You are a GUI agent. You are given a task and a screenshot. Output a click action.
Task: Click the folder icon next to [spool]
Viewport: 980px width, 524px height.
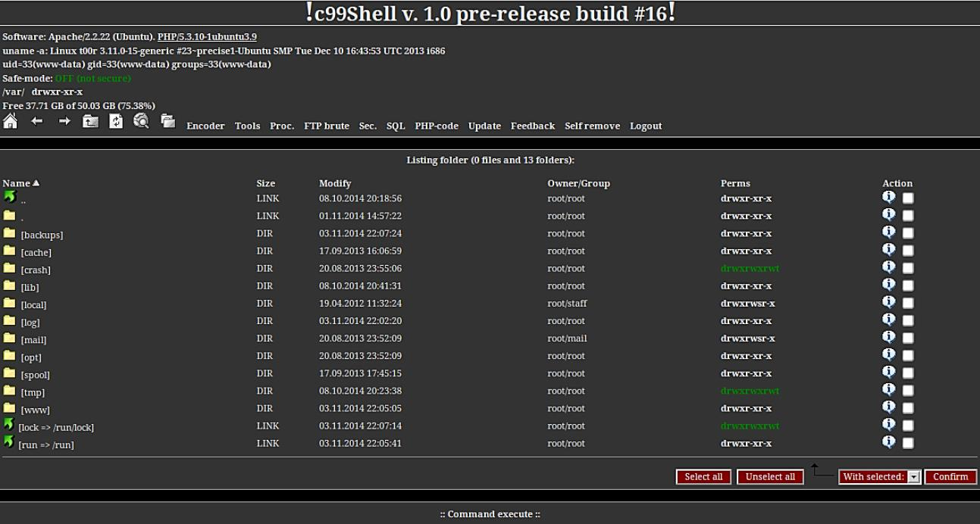[9, 373]
